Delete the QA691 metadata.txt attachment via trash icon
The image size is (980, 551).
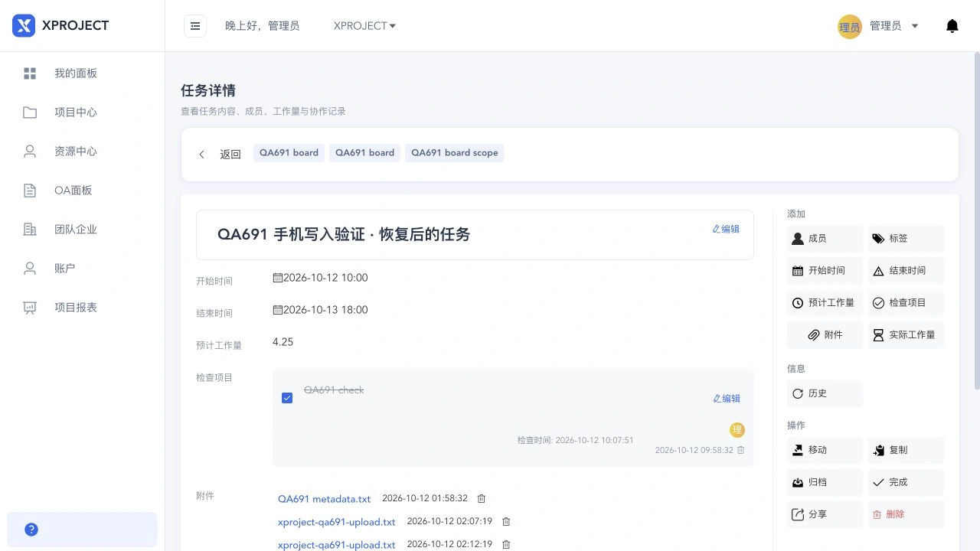482,499
